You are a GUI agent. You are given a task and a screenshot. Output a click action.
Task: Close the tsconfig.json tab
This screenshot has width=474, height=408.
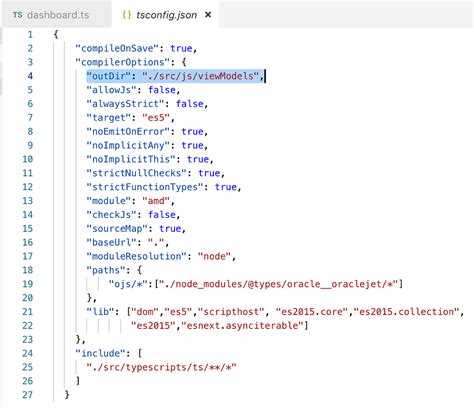[x=208, y=15]
